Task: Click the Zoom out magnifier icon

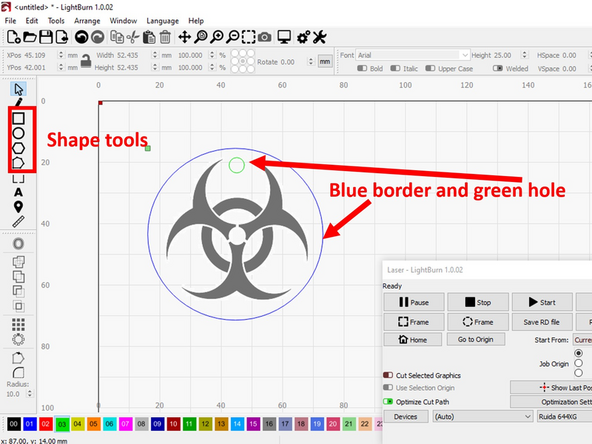Action: (x=233, y=37)
